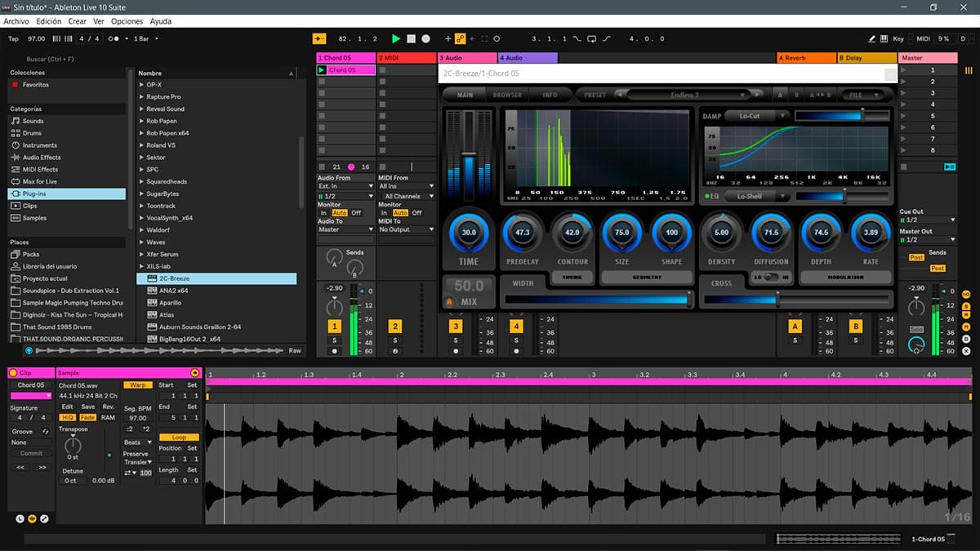Viewport: 980px width, 551px height.
Task: Click the Seg. BPM value 97.00
Action: click(x=136, y=418)
